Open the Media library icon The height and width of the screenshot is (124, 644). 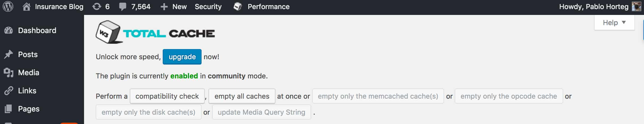coord(9,73)
